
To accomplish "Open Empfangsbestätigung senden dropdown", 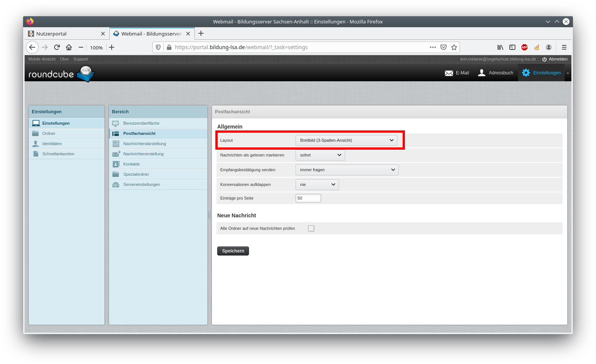I will (347, 170).
